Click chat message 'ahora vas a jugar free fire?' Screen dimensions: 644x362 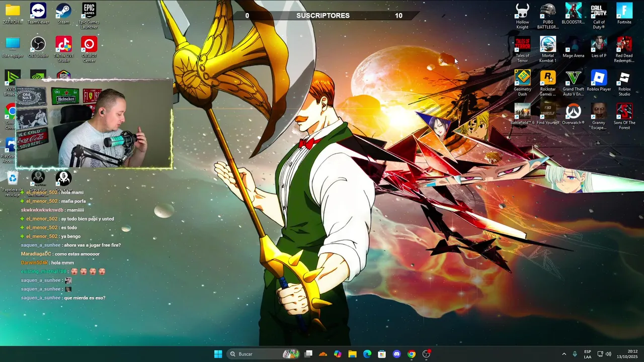92,245
